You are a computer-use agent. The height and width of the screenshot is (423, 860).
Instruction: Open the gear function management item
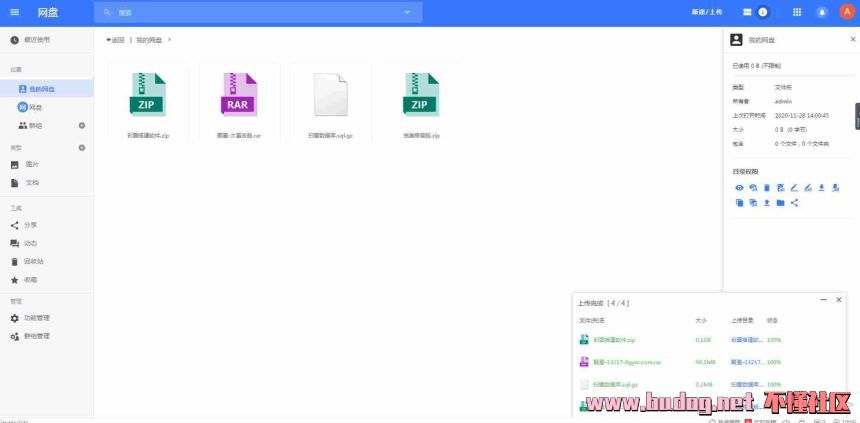pyautogui.click(x=30, y=318)
